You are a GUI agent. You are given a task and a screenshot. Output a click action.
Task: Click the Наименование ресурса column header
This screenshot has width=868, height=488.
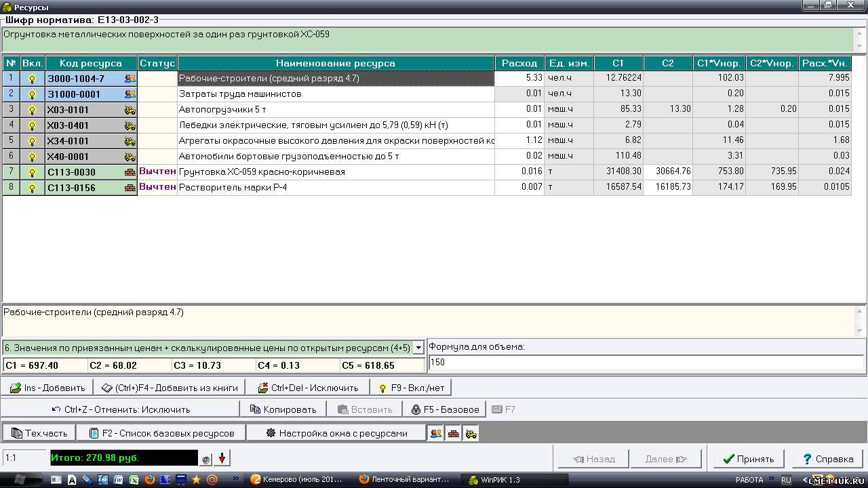pyautogui.click(x=335, y=63)
